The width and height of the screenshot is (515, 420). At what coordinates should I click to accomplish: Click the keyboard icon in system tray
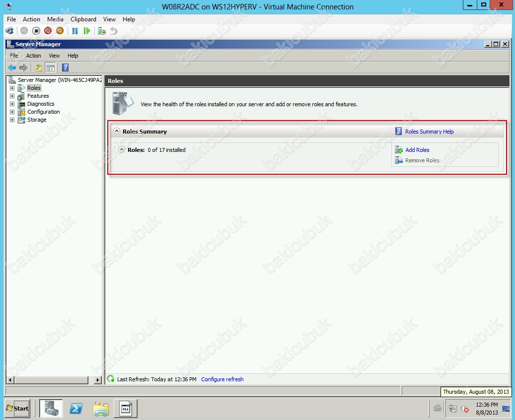tap(438, 408)
